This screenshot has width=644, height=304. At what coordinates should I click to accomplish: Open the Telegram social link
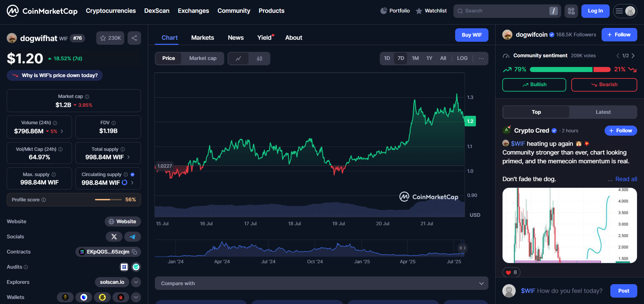(133, 237)
